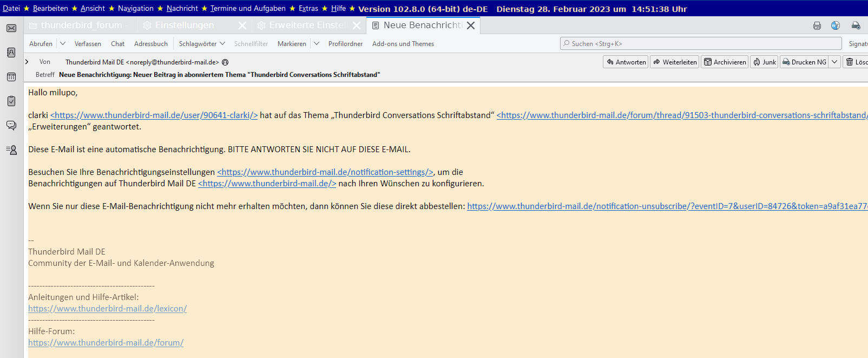Open the Termine und Aufgaben menu
This screenshot has width=868, height=358.
point(248,8)
